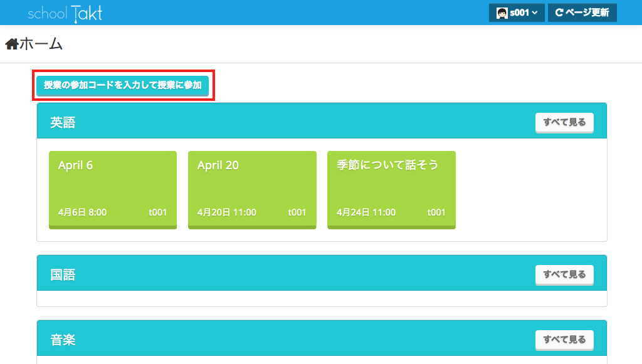The image size is (642, 364).
Task: Click the 英語 section header
Action: point(322,121)
